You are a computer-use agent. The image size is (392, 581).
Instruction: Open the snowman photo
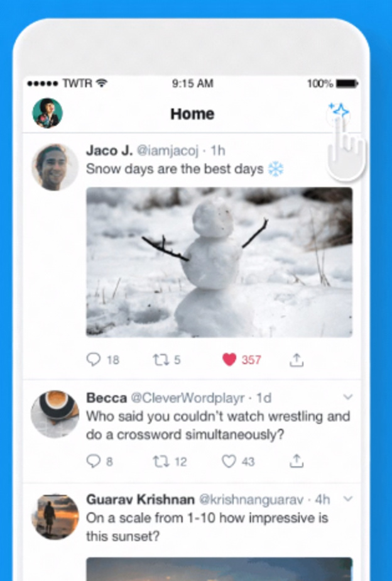point(219,262)
